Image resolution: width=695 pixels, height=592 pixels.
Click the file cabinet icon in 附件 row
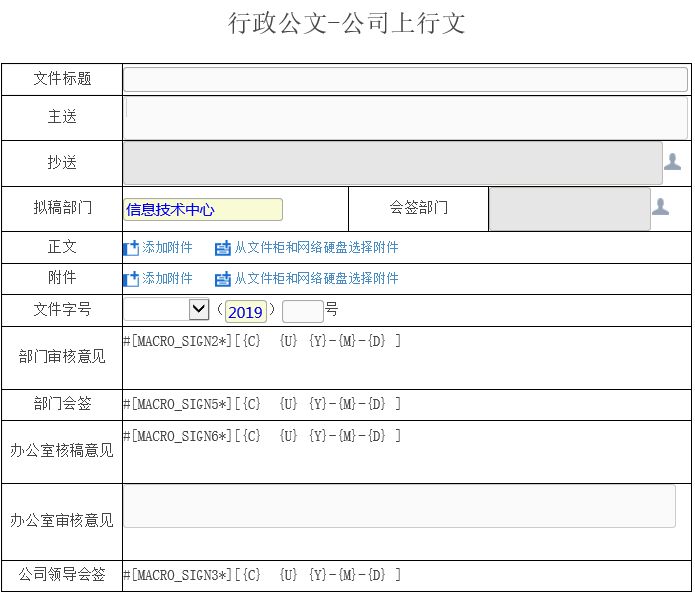(223, 279)
